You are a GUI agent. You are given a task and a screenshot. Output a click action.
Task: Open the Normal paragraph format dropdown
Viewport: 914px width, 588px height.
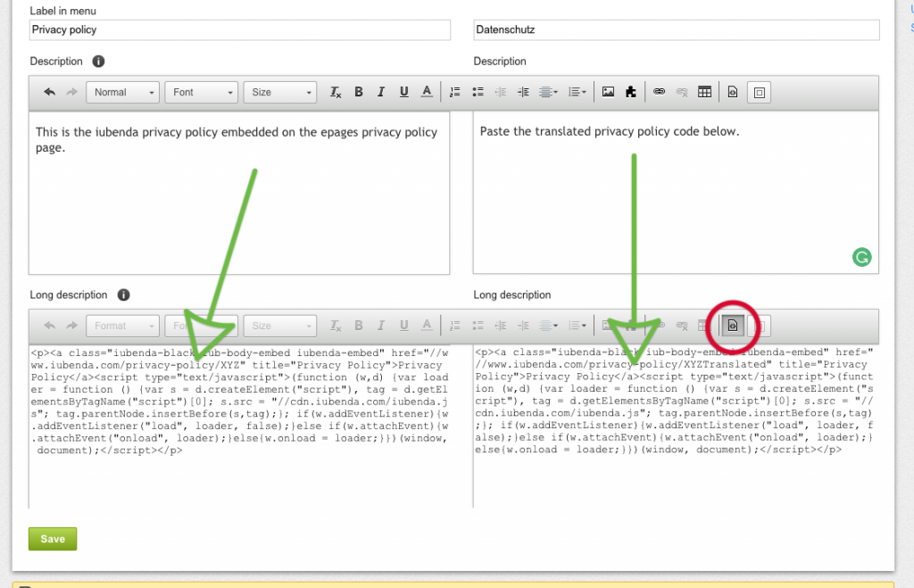[x=123, y=92]
